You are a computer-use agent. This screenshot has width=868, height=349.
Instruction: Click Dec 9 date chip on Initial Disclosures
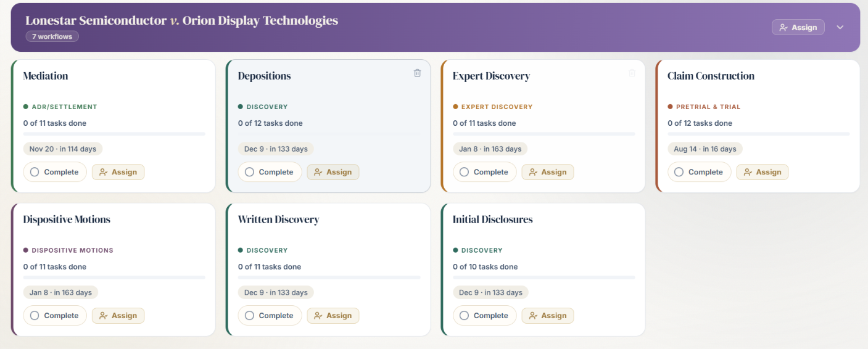pos(490,292)
